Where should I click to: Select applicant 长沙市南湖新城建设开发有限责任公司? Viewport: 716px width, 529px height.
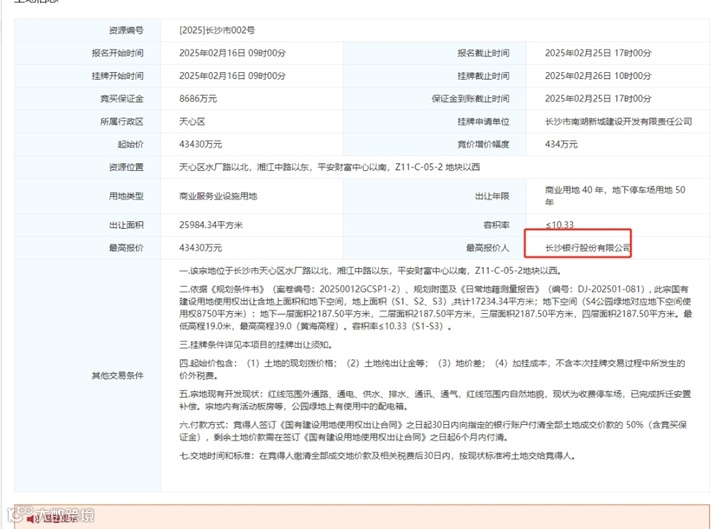[618, 122]
